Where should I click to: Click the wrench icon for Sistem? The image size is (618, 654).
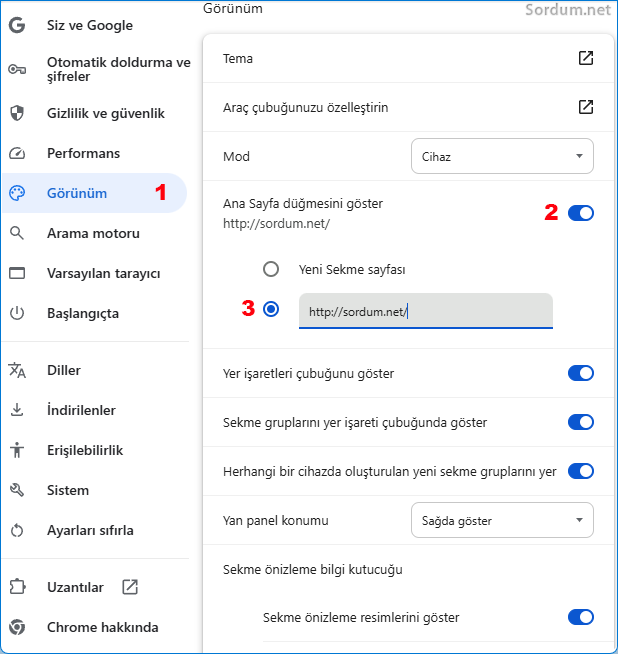coord(17,490)
